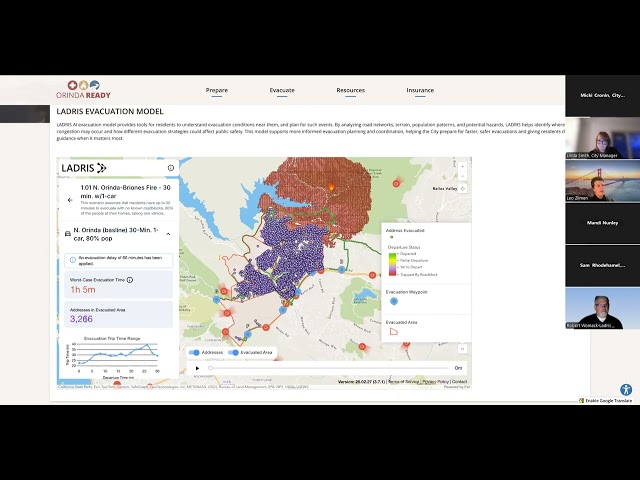Select the easternmost blue evacuation waypoint on map
640x480 pixels.
tap(341, 269)
